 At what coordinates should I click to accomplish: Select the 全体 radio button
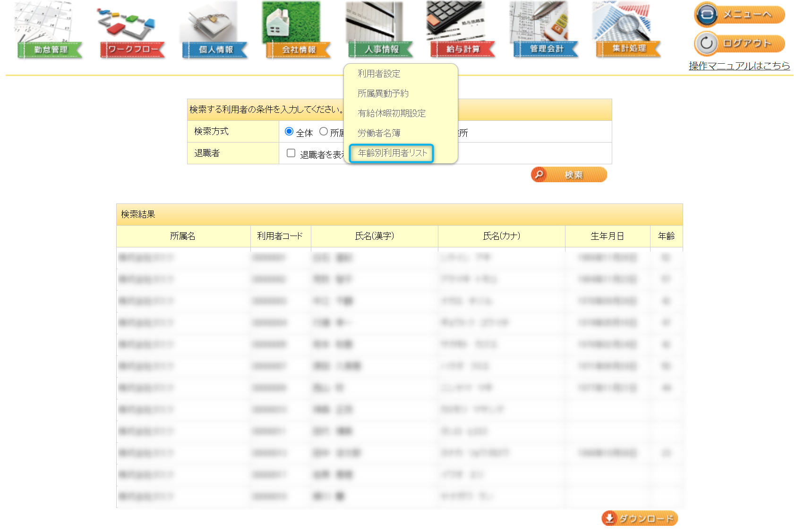pos(289,131)
